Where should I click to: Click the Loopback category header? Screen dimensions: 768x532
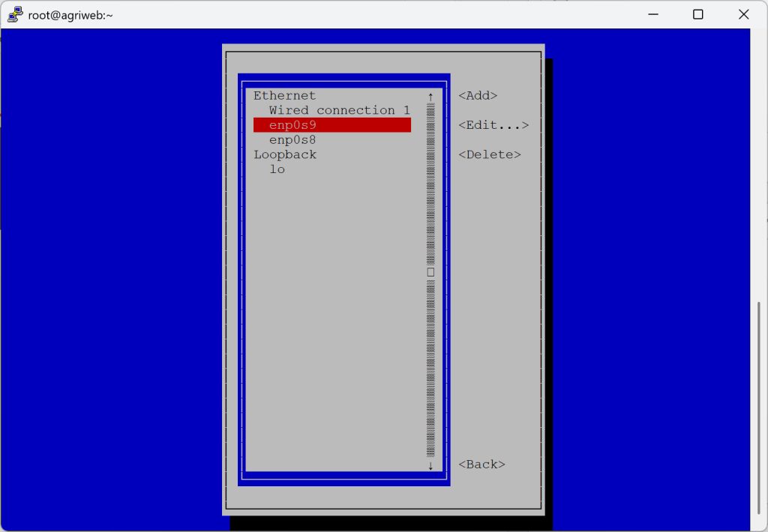point(285,154)
